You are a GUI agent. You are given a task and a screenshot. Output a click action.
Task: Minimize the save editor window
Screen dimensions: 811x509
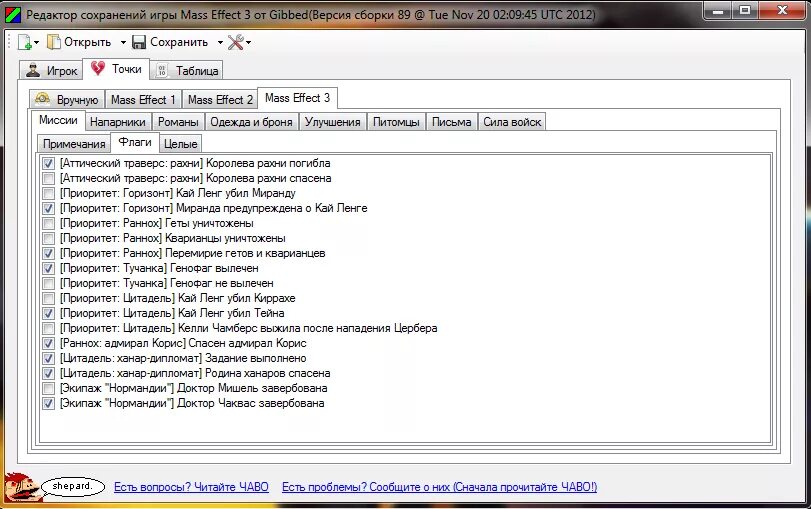[718, 10]
